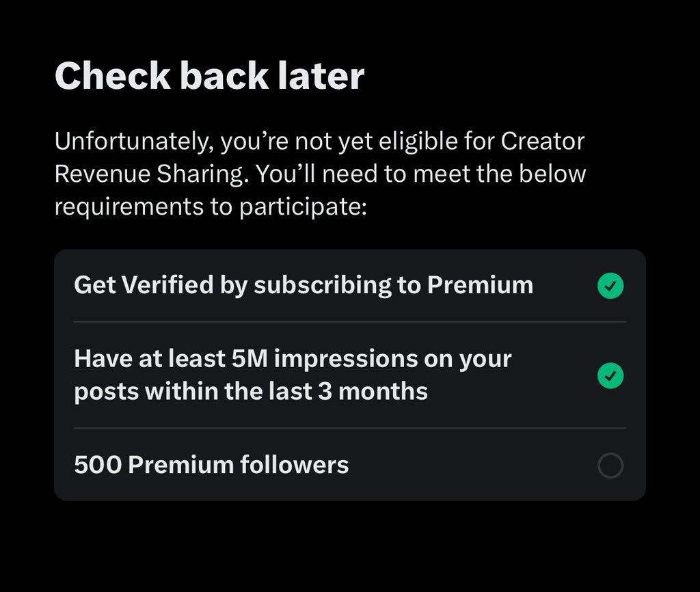700x592 pixels.
Task: Click the word Verified in the first requirement
Action: coord(167,285)
